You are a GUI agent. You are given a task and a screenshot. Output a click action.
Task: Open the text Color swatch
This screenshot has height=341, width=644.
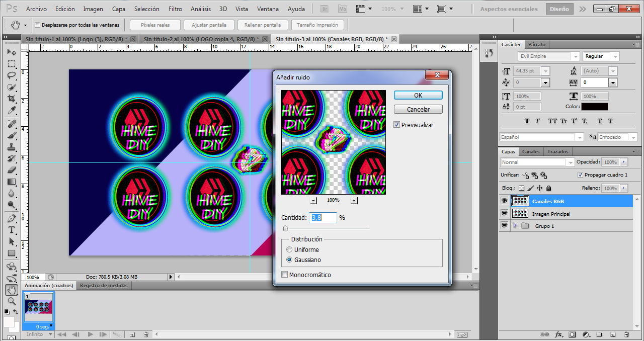tap(594, 107)
